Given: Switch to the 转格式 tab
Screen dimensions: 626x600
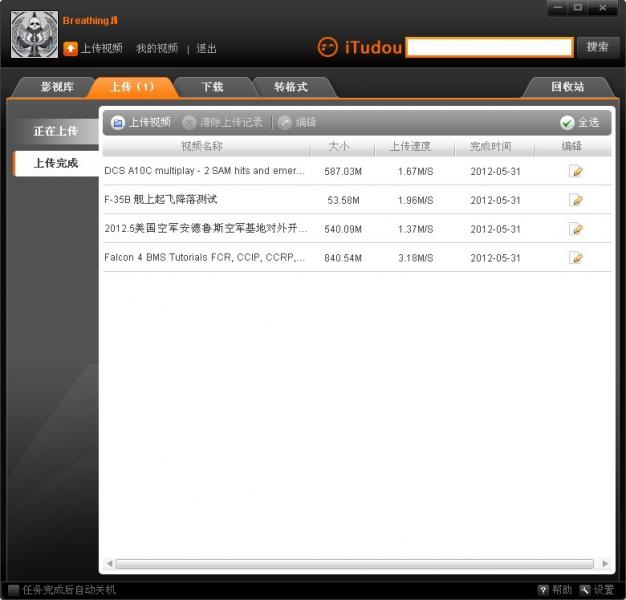Looking at the screenshot, I should point(290,87).
